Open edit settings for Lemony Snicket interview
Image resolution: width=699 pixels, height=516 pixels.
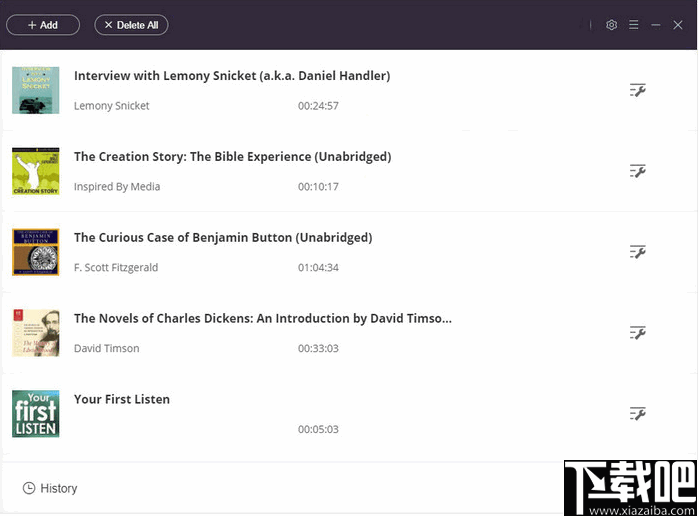(637, 90)
